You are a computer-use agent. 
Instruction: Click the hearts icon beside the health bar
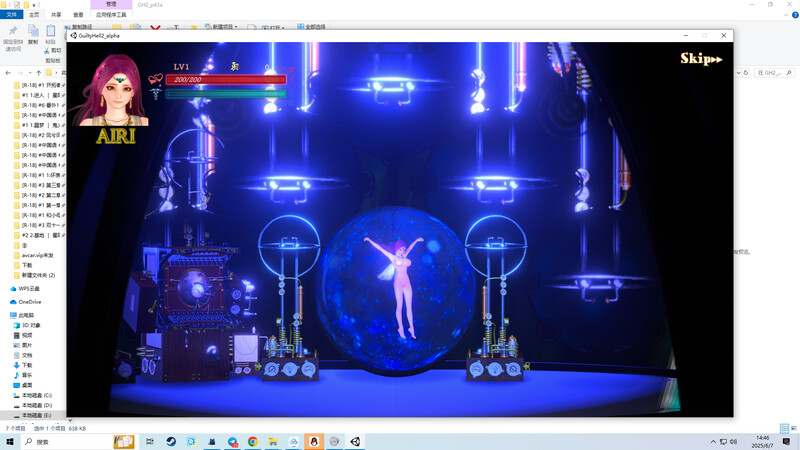tap(156, 79)
